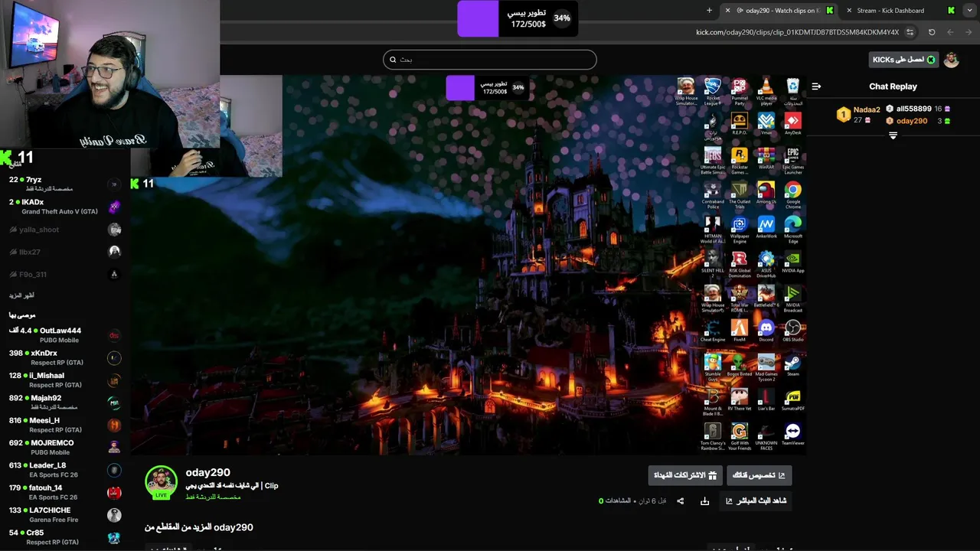Click the Battlefield 6 desktop icon
Viewport: 980px width, 551px height.
click(x=766, y=297)
